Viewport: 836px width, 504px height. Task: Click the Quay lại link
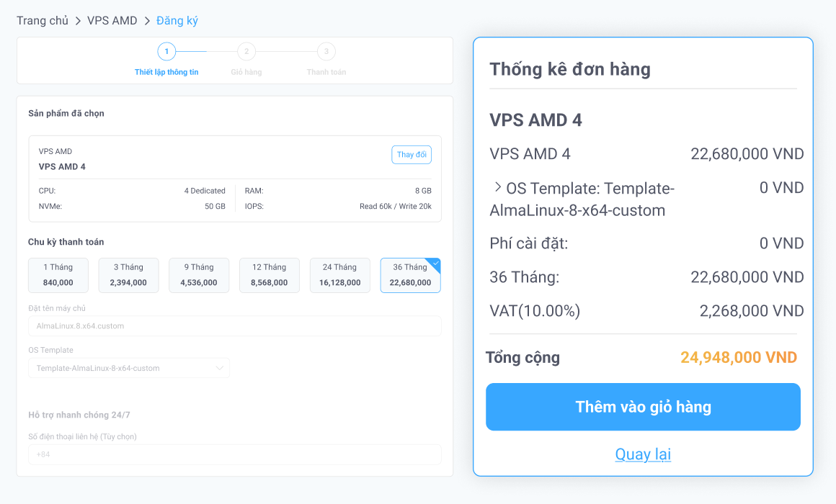click(x=642, y=454)
